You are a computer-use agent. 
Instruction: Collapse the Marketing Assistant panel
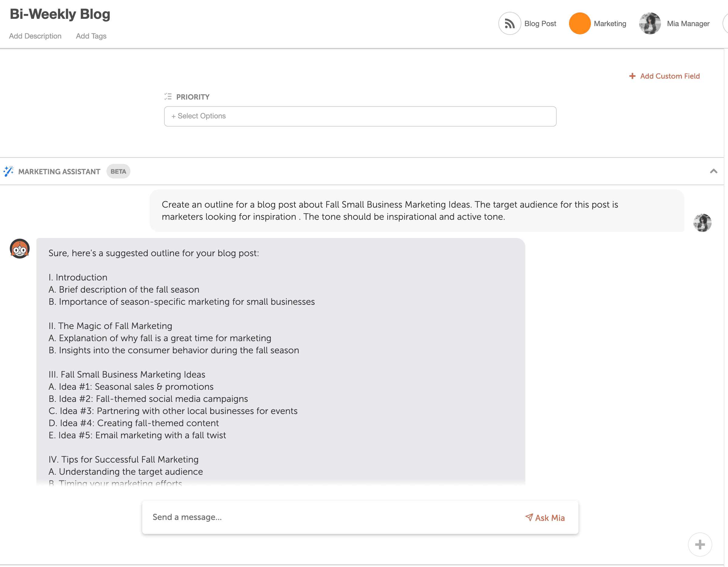714,171
